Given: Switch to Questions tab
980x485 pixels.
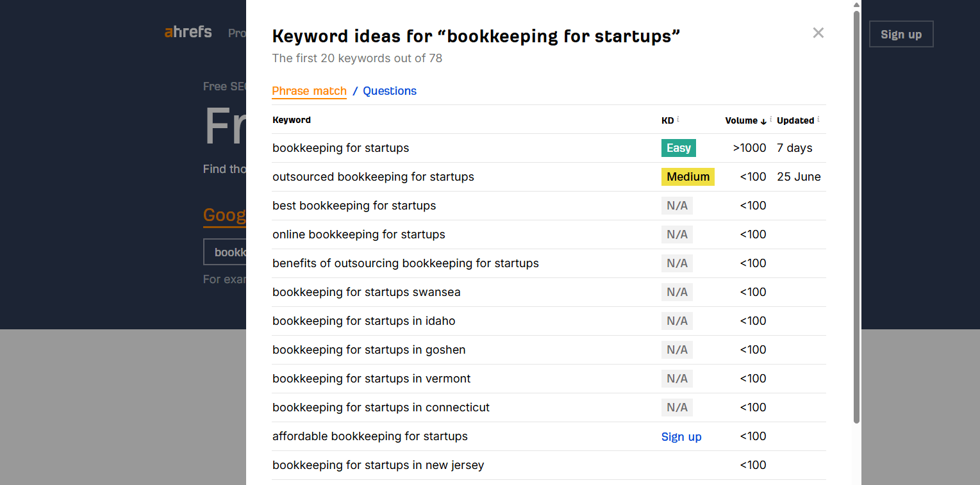Looking at the screenshot, I should pos(390,91).
